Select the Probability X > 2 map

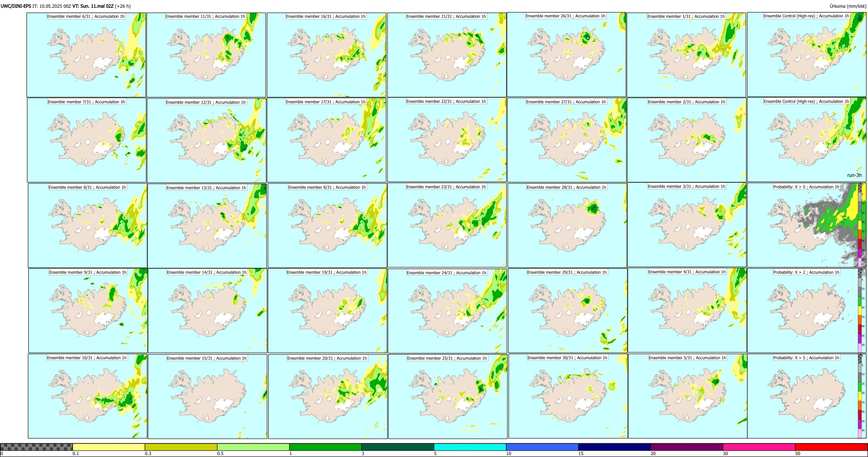[x=807, y=310]
